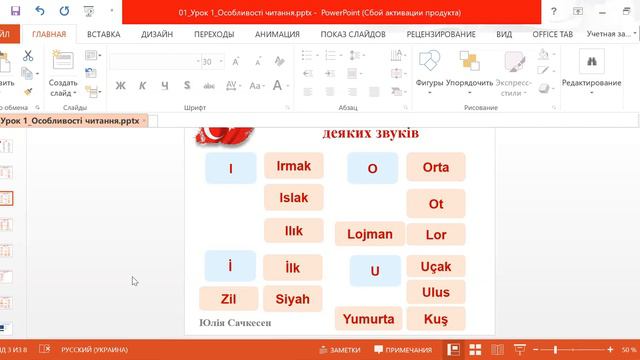640x360 pixels.
Task: Switch to the РЕЦЕНЗИРОВАНИЕ tab
Action: pyautogui.click(x=441, y=34)
